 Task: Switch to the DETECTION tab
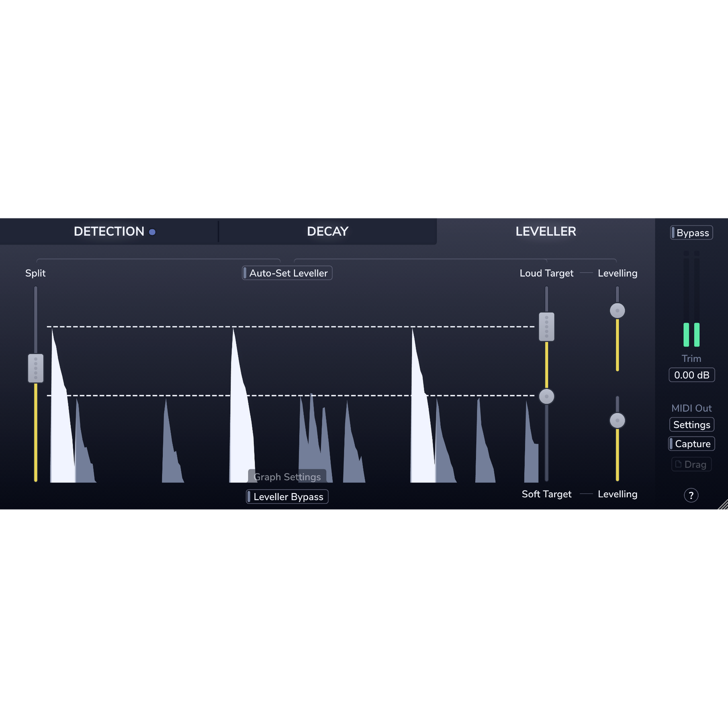point(109,231)
